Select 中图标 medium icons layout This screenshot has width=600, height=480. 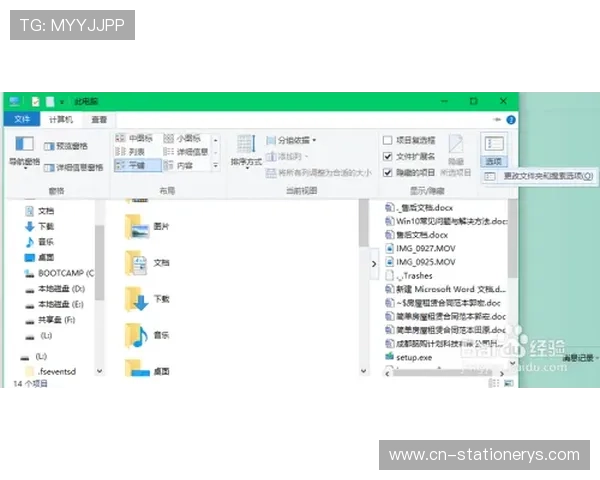tap(134, 138)
